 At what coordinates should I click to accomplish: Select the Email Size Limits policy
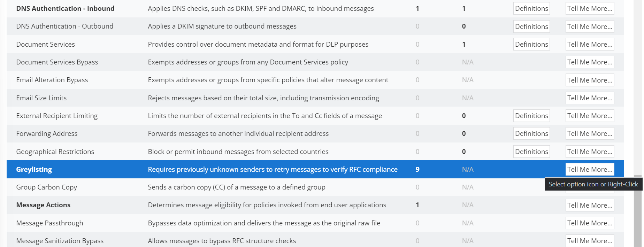click(x=41, y=98)
